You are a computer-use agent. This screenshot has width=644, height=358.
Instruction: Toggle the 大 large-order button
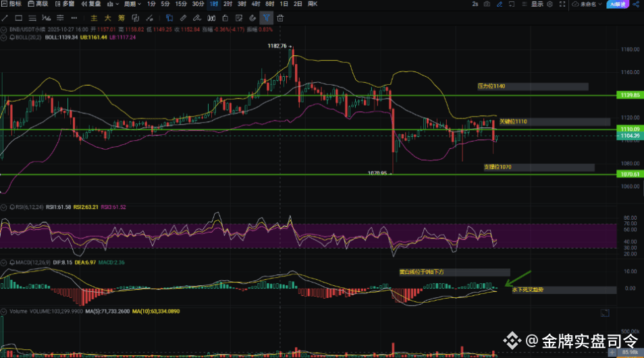107,18
